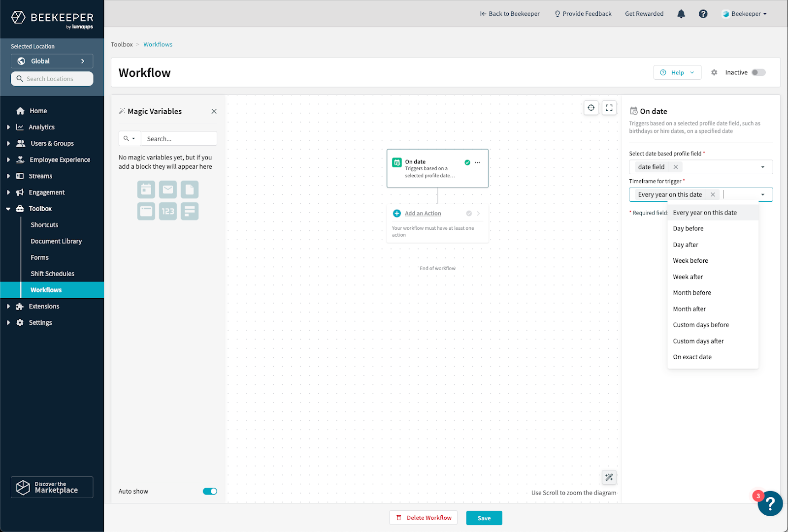Screen dimensions: 788x532
Task: Click the workflow settings gear icon
Action: coord(714,72)
